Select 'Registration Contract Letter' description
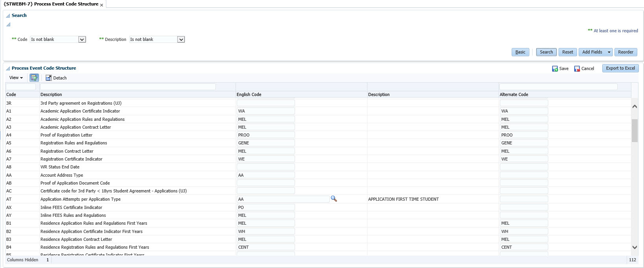The width and height of the screenshot is (644, 268). point(67,151)
